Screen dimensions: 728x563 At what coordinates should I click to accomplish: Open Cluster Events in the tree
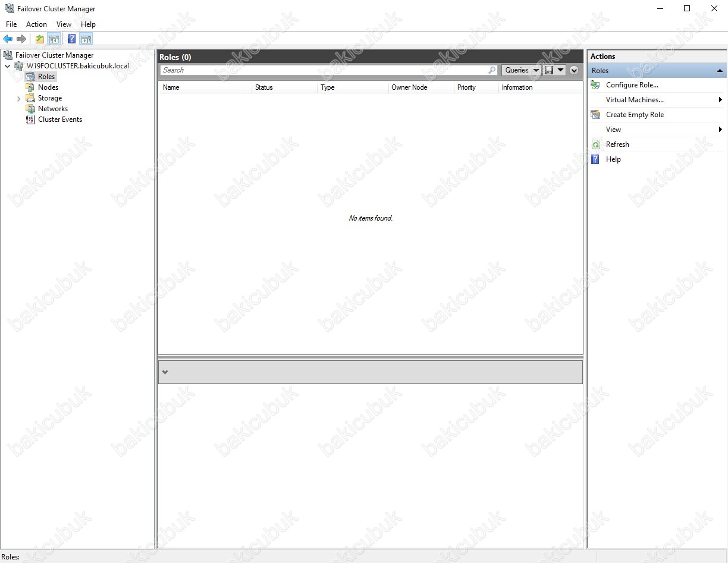[60, 119]
